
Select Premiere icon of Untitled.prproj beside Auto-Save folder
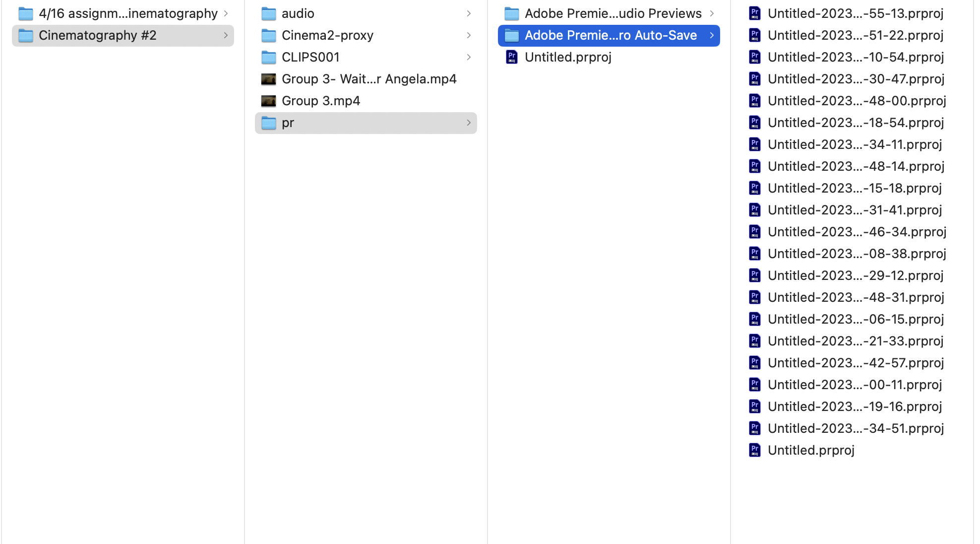pos(511,57)
